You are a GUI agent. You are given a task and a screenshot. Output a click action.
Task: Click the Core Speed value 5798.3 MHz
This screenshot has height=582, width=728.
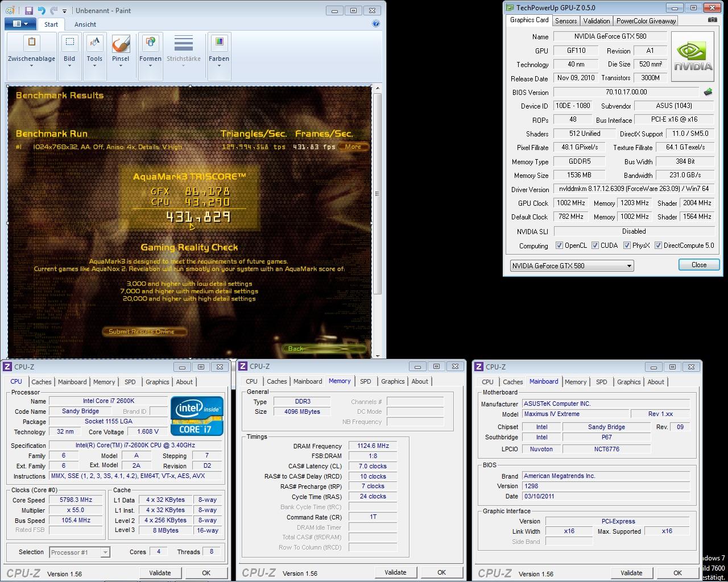click(76, 500)
